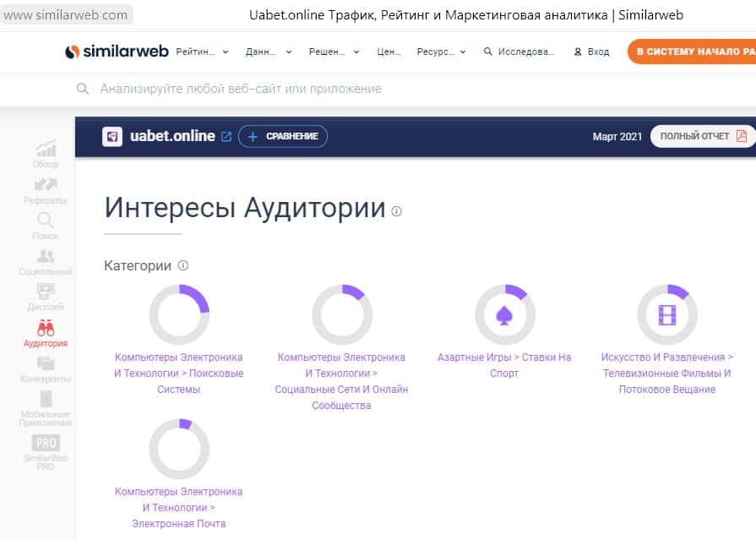Viewport: 756px width, 540px height.
Task: Expand the Решен... dropdown menu
Action: tap(334, 52)
